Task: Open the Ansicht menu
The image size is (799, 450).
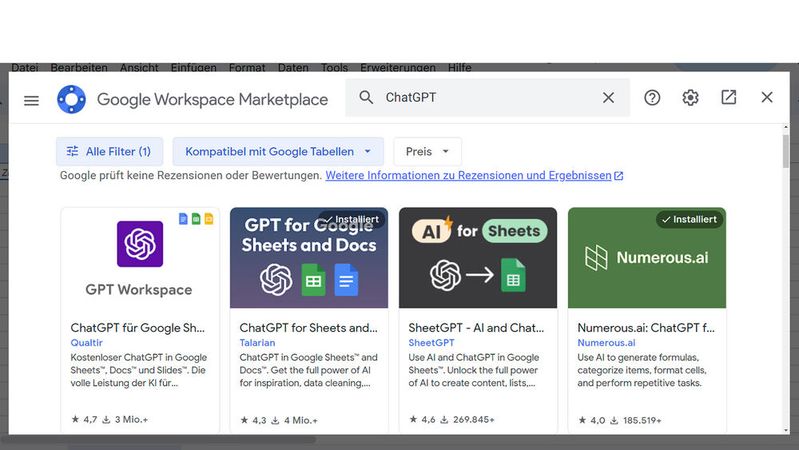Action: (139, 67)
